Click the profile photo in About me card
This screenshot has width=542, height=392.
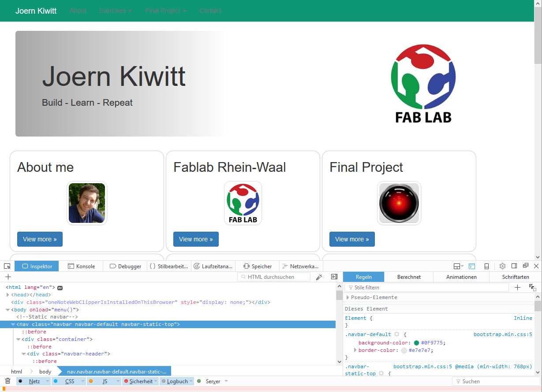(87, 203)
